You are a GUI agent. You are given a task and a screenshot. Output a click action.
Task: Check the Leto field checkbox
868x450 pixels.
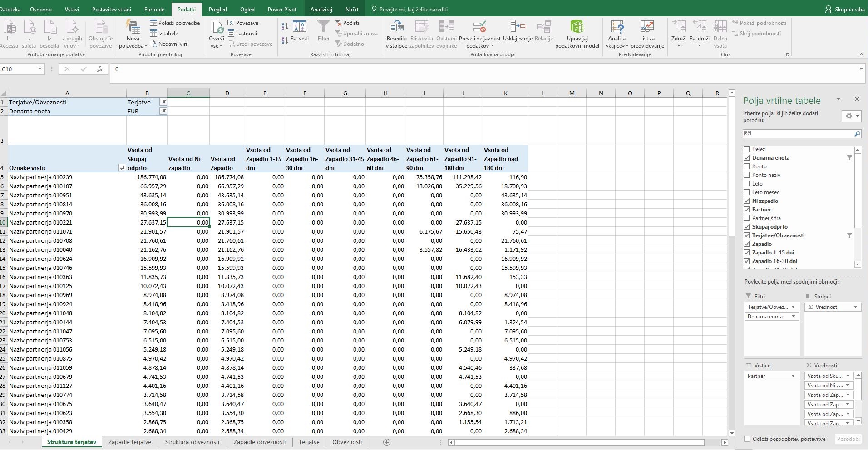tap(746, 183)
